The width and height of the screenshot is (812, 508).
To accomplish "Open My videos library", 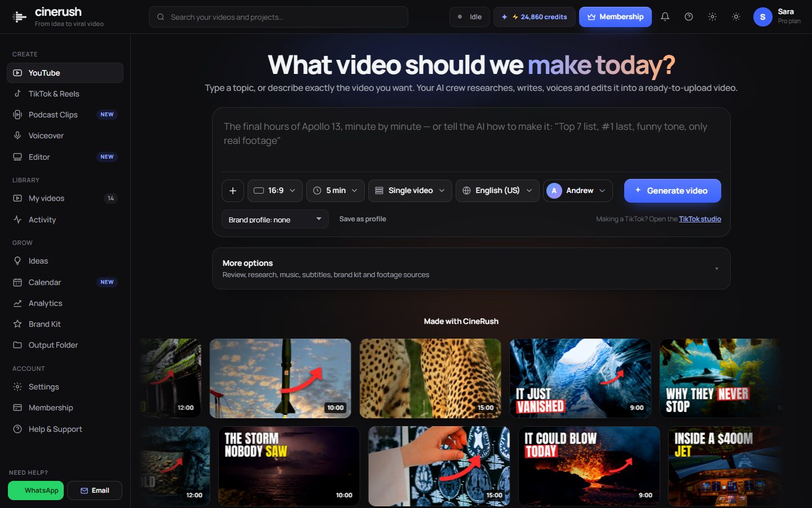I will pos(65,198).
